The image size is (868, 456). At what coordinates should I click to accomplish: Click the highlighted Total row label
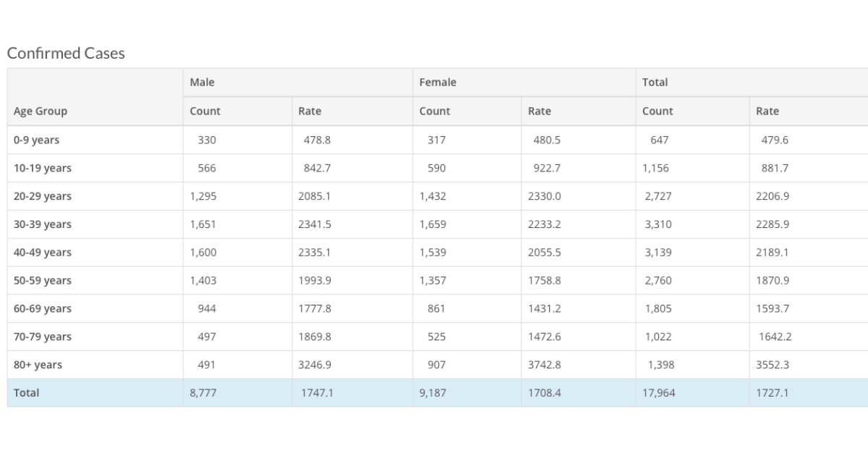(27, 393)
